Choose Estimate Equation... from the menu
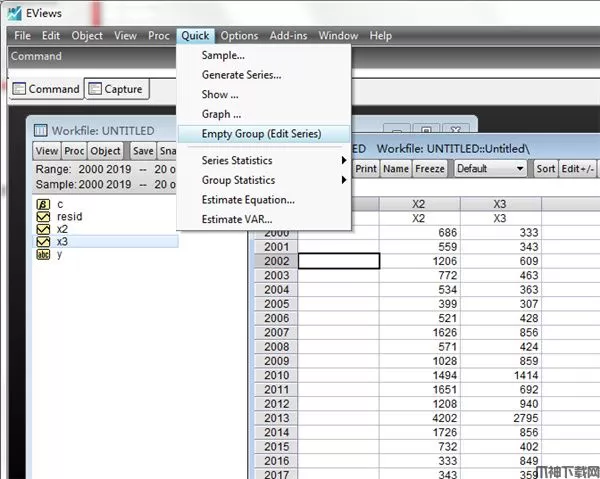Image resolution: width=600 pixels, height=479 pixels. (x=247, y=200)
